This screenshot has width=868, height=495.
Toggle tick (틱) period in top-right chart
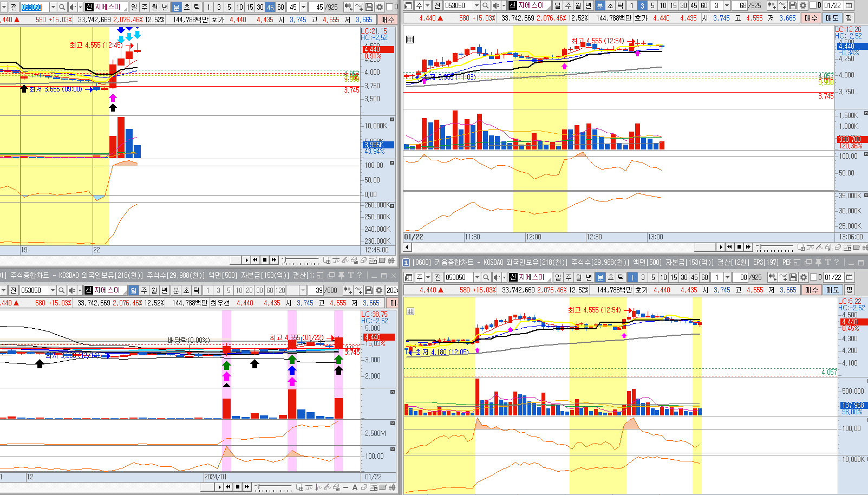(621, 5)
